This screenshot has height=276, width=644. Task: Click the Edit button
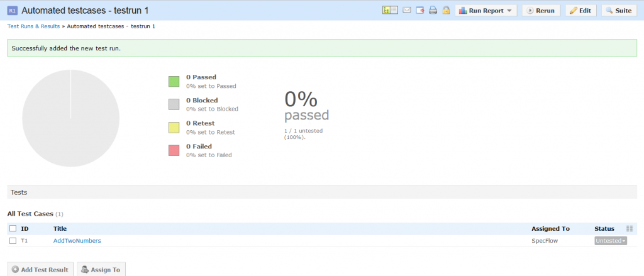pyautogui.click(x=580, y=11)
